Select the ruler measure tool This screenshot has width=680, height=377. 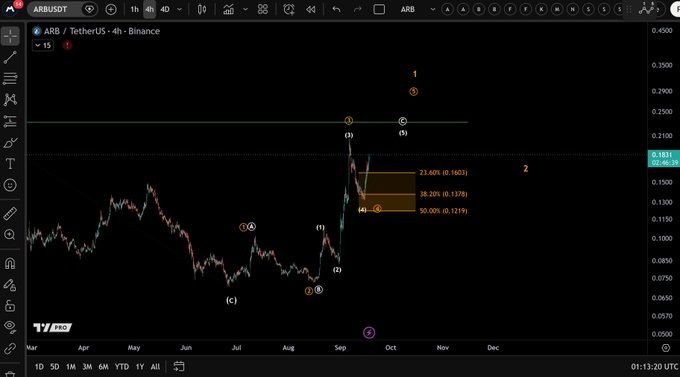click(10, 213)
